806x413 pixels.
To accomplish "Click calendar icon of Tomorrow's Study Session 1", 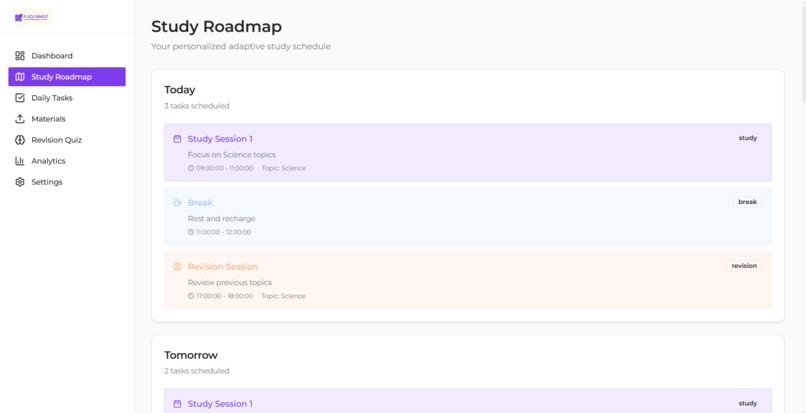I will (177, 404).
